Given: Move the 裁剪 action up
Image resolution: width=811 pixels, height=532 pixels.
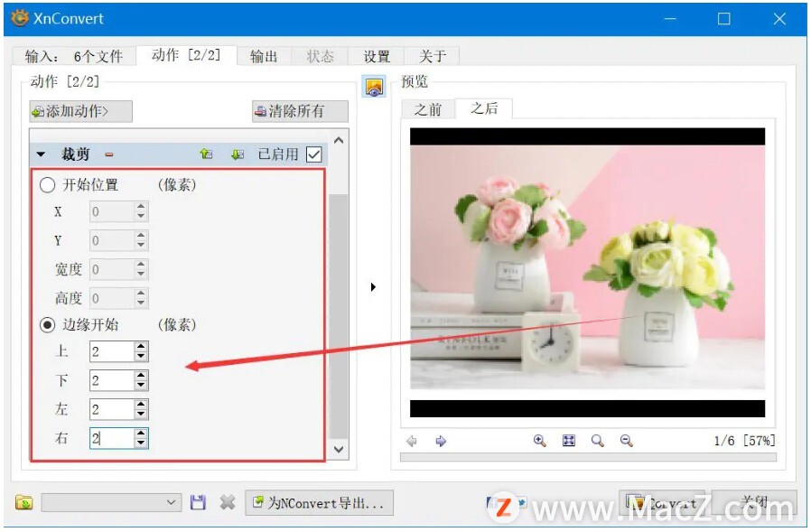Looking at the screenshot, I should click(x=207, y=154).
